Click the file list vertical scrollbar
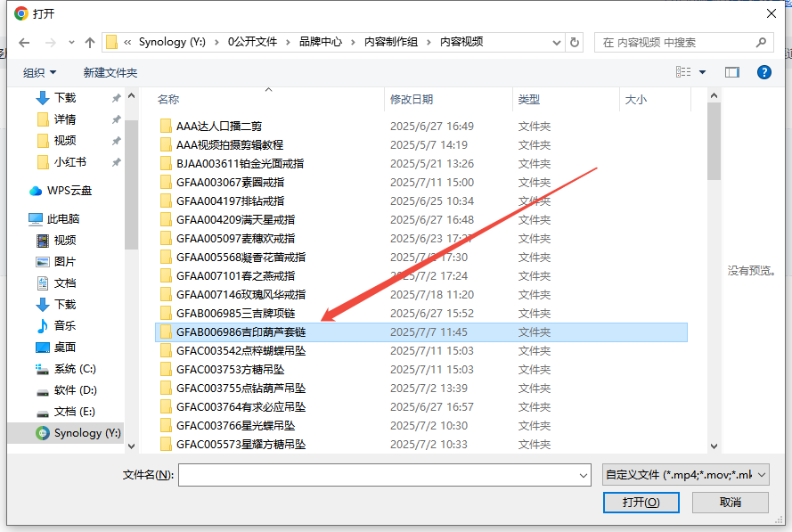 click(x=714, y=267)
